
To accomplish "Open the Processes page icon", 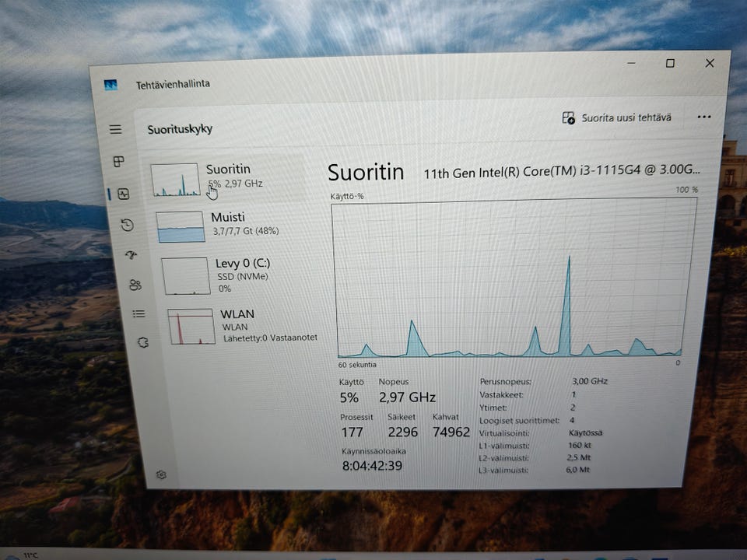I will pos(118,162).
